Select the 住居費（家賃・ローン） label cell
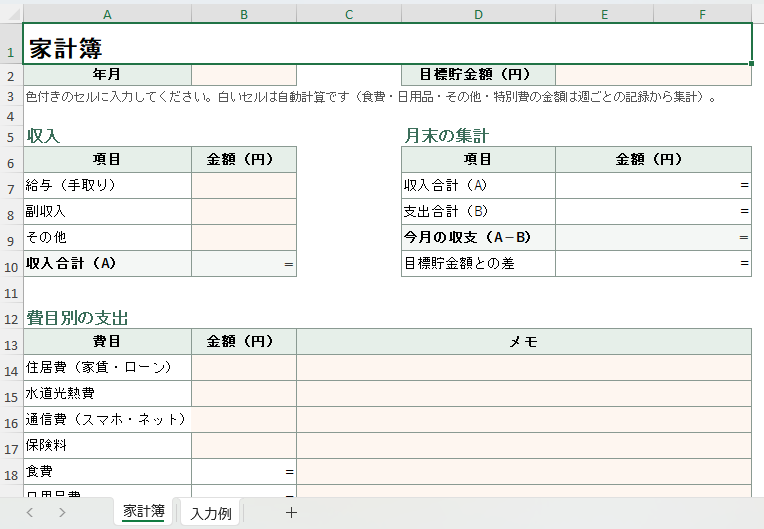Screen dimensions: 764x529 tap(107, 368)
